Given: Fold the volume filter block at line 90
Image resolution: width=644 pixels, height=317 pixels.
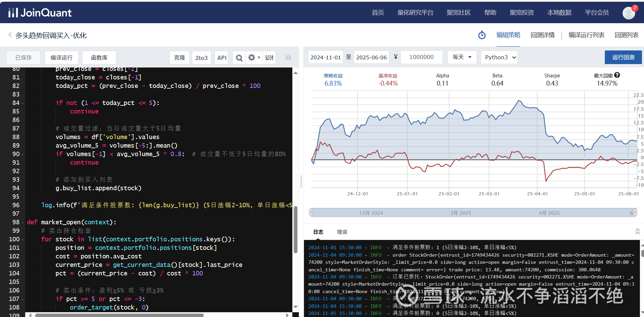Looking at the screenshot, I should [x=22, y=154].
